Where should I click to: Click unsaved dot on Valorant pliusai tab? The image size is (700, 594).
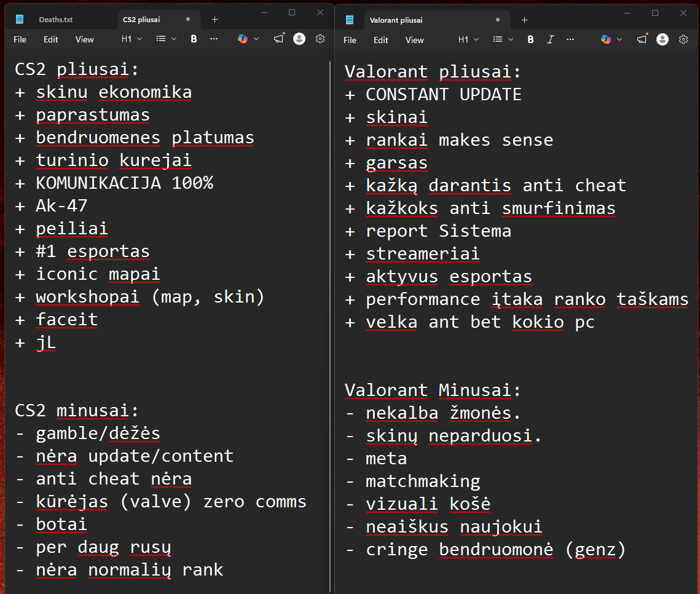click(498, 20)
